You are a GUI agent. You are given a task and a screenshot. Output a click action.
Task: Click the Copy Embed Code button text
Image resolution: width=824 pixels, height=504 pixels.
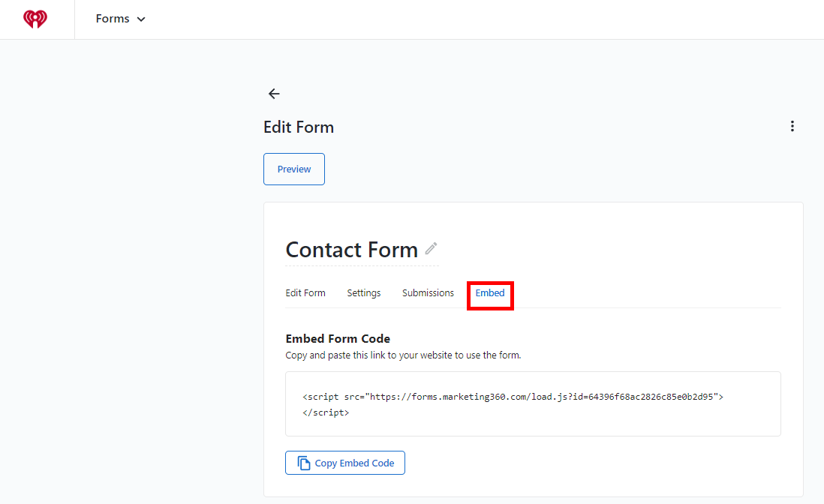point(354,463)
